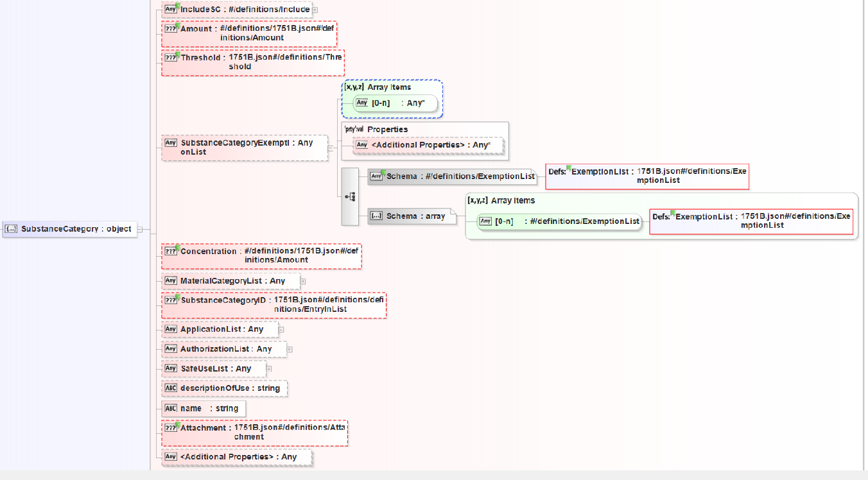
Task: Select the <Additional Properties> : Any node at bottom
Action: click(236, 457)
